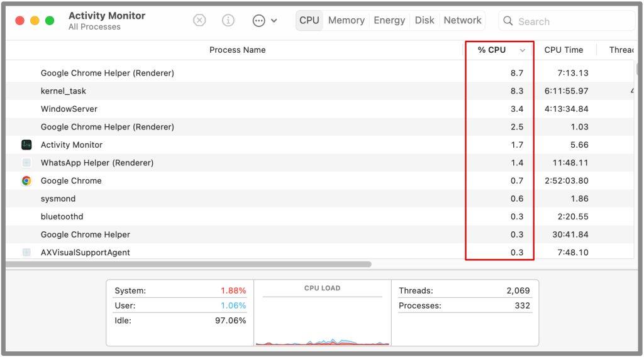Image resolution: width=644 pixels, height=357 pixels.
Task: Click the CPU time 6:11:55.97
Action: pyautogui.click(x=567, y=91)
